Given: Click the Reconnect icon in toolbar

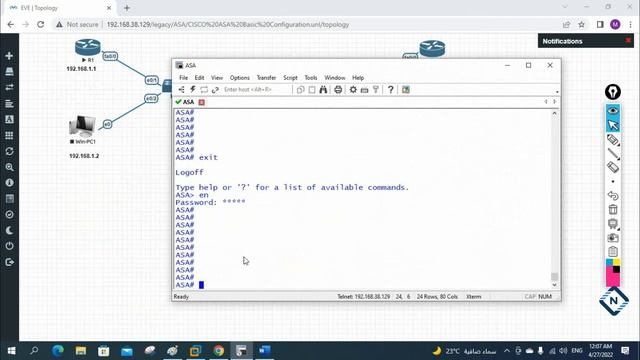Looking at the screenshot, I should click(204, 89).
